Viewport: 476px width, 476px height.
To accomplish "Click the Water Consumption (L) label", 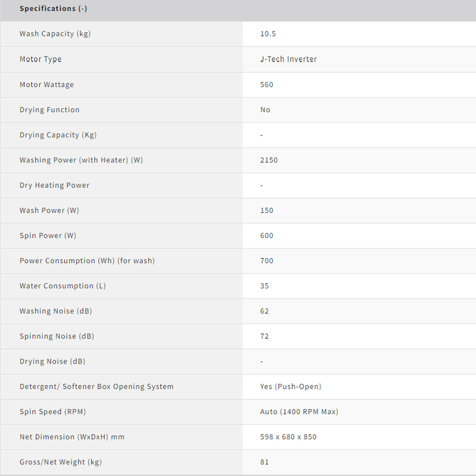I will click(x=63, y=286).
